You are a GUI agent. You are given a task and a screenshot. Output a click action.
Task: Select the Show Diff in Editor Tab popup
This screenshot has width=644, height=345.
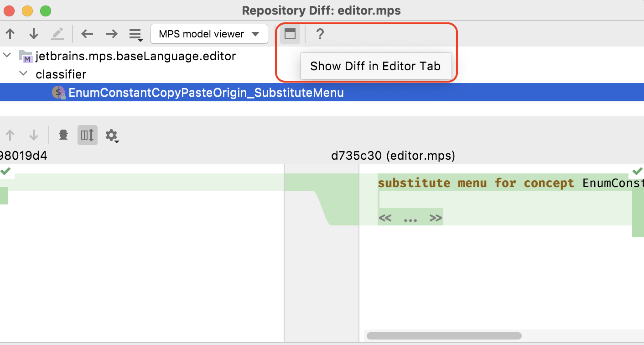(375, 66)
